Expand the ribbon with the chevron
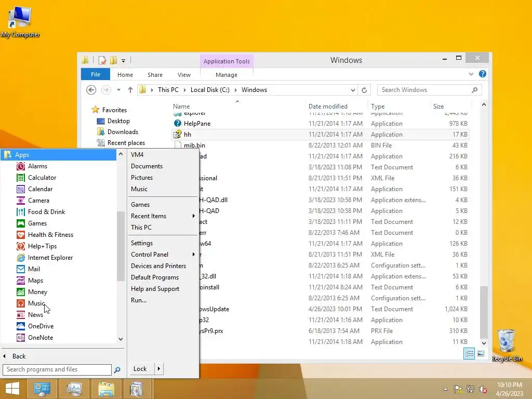Image resolution: width=532 pixels, height=399 pixels. coord(471,74)
